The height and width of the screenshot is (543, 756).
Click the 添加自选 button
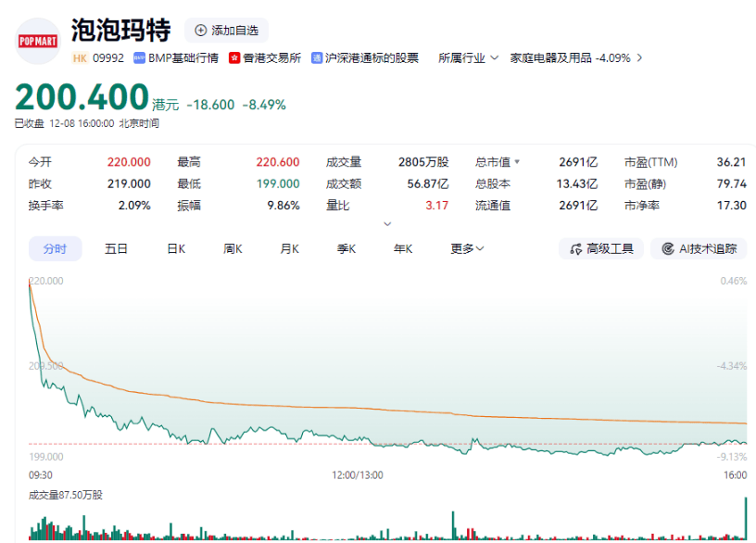(226, 30)
